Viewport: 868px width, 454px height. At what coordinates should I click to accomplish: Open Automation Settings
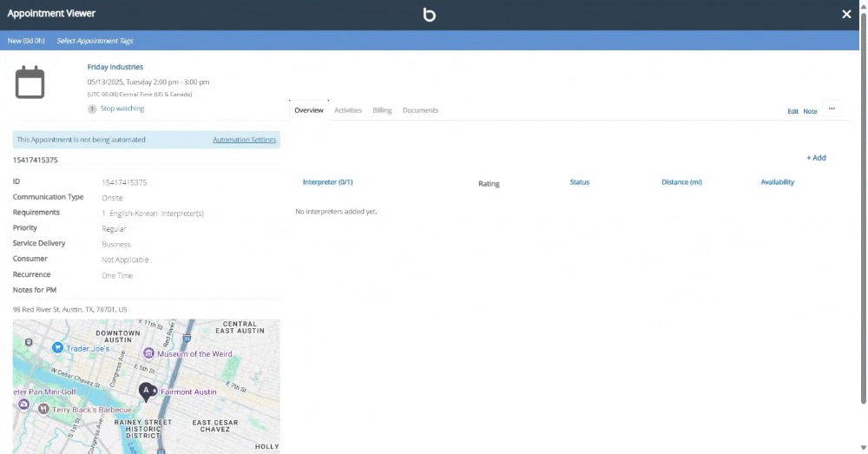point(244,140)
